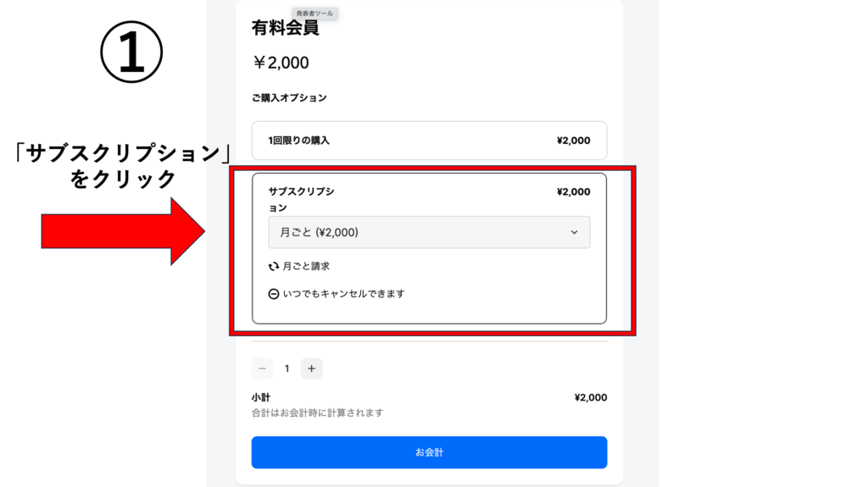The image size is (868, 487).
Task: Click the ¥2,000 price in subscription card
Action: [574, 192]
